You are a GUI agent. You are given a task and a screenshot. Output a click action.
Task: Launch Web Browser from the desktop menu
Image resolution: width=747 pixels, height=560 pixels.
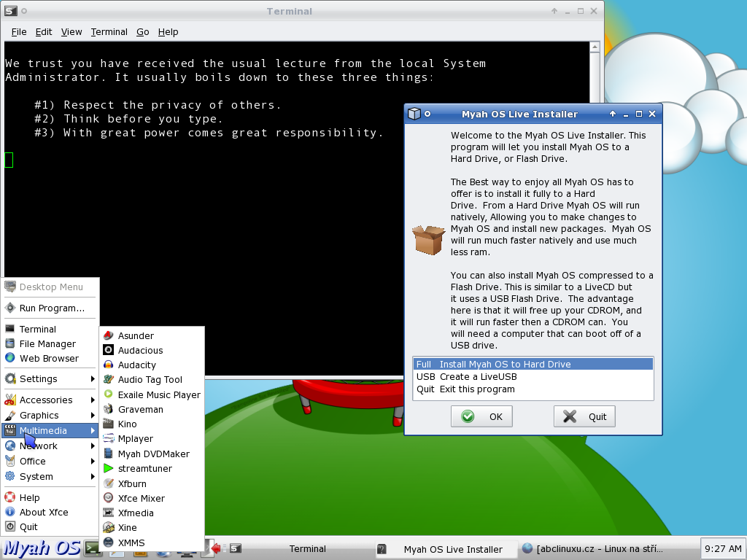(50, 359)
